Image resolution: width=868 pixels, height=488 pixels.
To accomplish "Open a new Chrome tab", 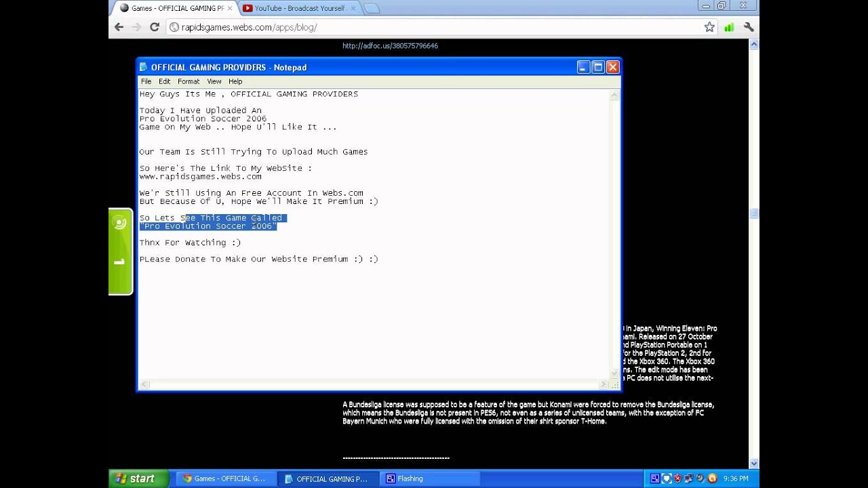I will pos(371,8).
